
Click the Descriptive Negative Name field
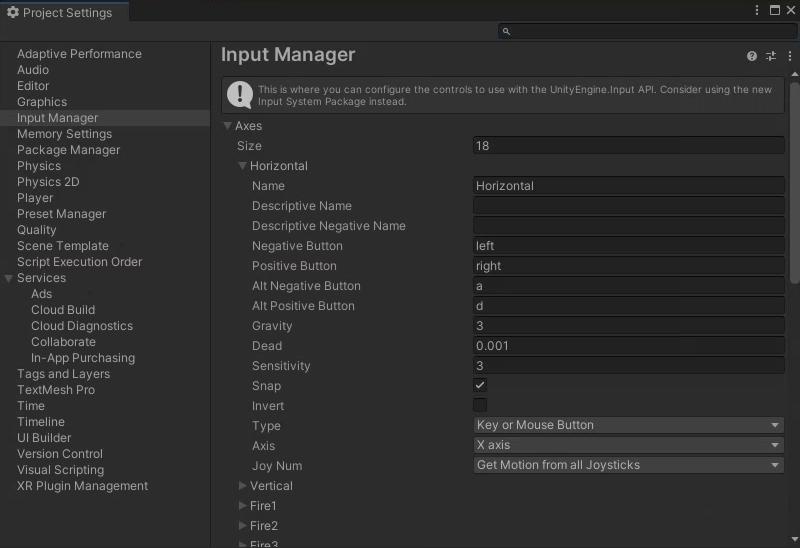pos(629,226)
